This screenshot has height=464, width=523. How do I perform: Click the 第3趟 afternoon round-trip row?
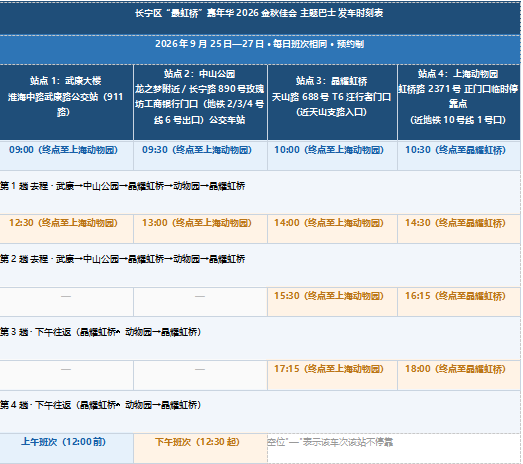pyautogui.click(x=260, y=339)
